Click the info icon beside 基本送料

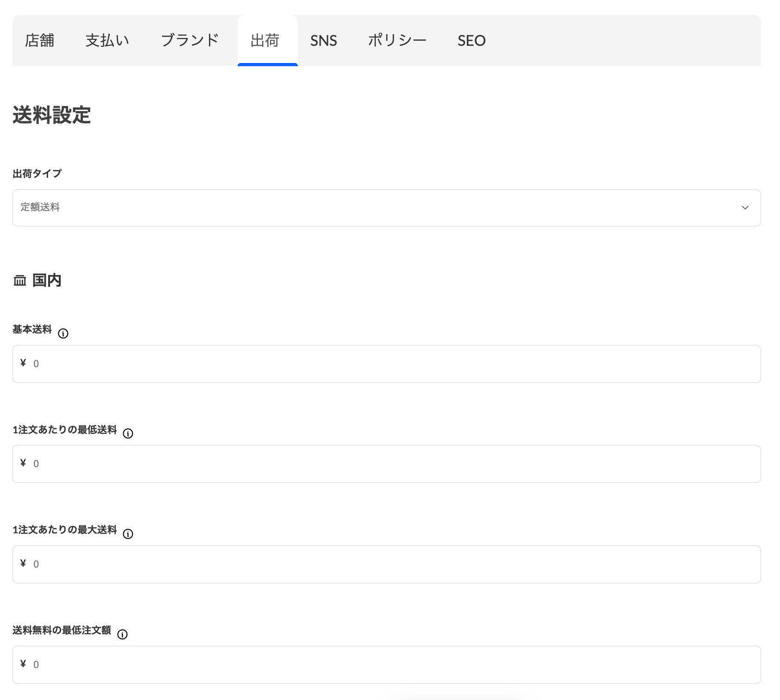coord(63,333)
